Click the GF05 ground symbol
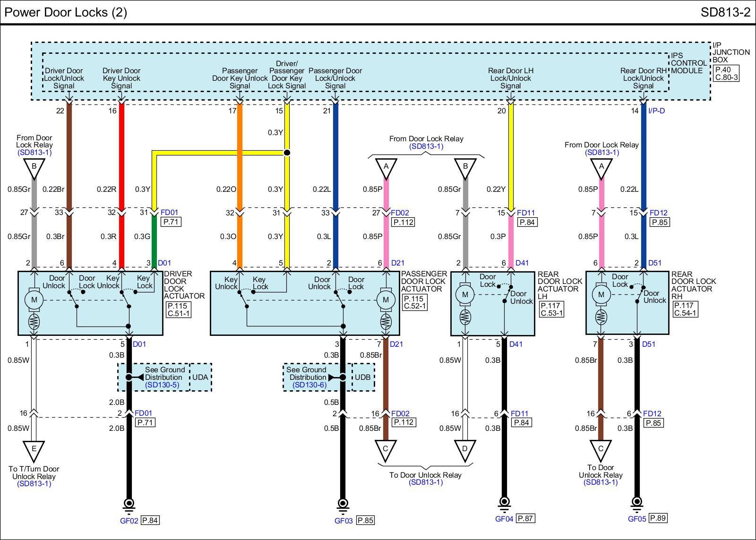This screenshot has width=756, height=540. click(637, 502)
